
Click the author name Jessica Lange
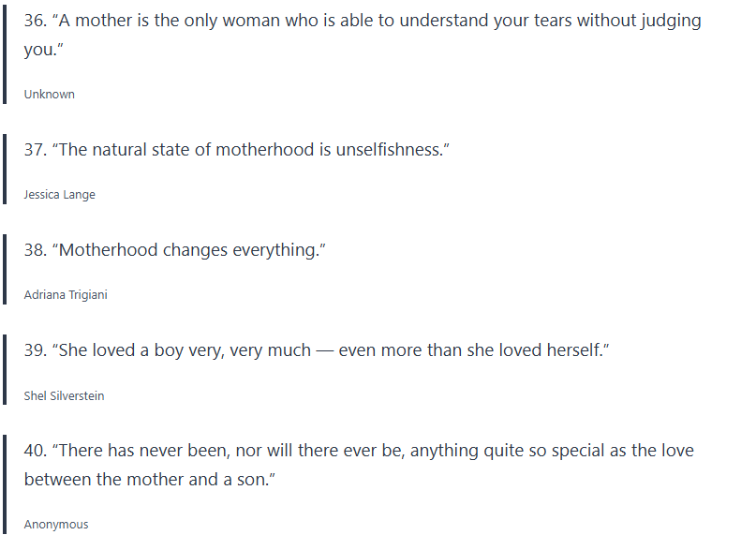point(60,195)
